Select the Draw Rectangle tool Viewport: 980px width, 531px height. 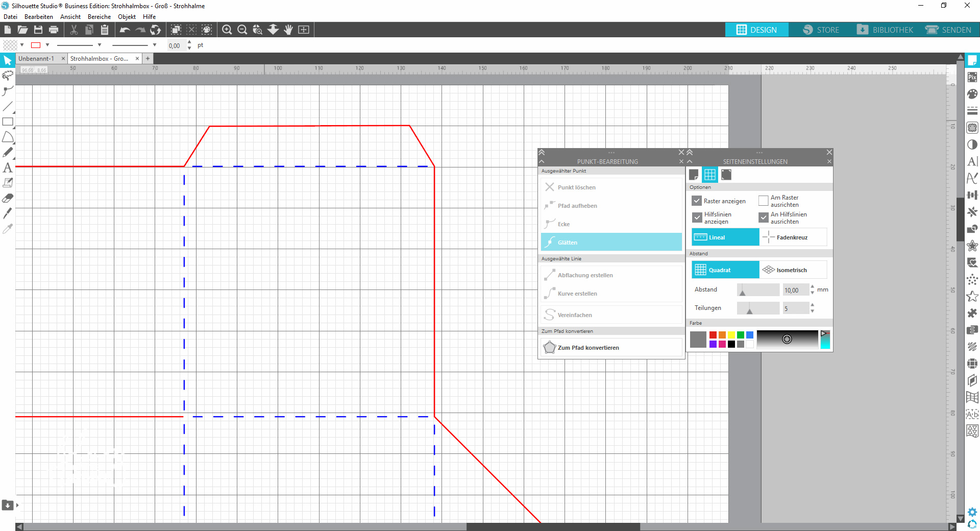[8, 122]
